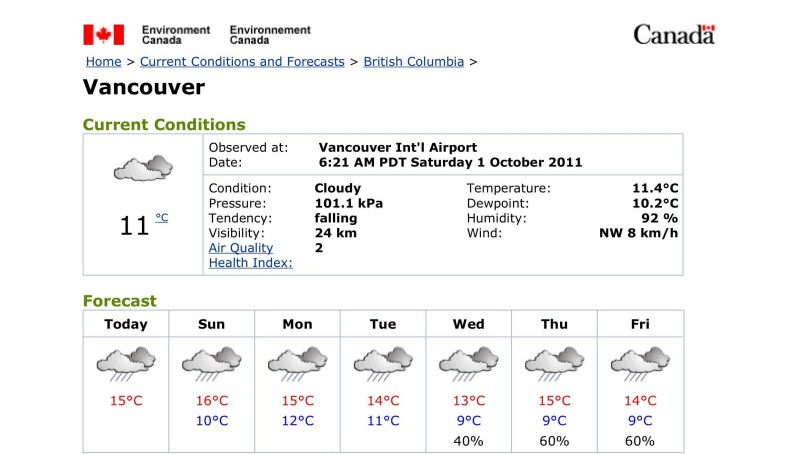Click Friday's rain forecast icon
The image size is (800, 454).
pyautogui.click(x=640, y=362)
